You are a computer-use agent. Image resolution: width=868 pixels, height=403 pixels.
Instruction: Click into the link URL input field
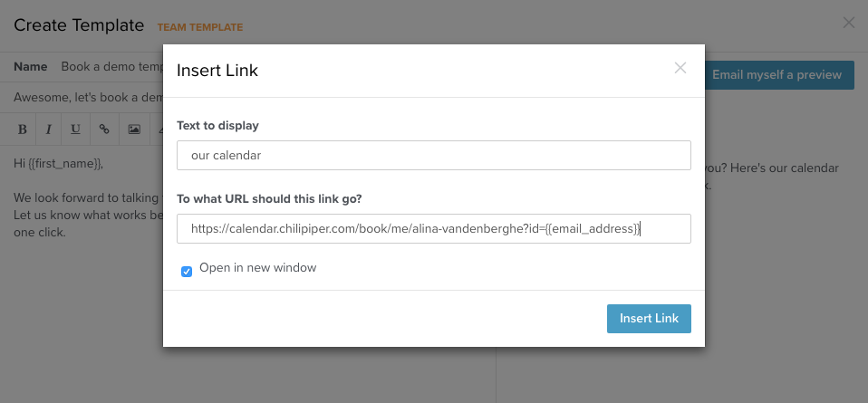(x=434, y=228)
